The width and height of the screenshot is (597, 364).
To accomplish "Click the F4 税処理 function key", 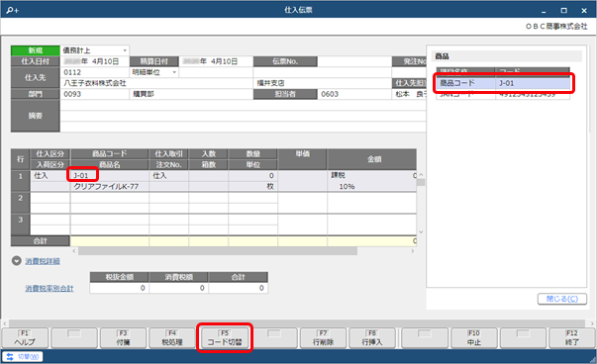I will point(172,337).
